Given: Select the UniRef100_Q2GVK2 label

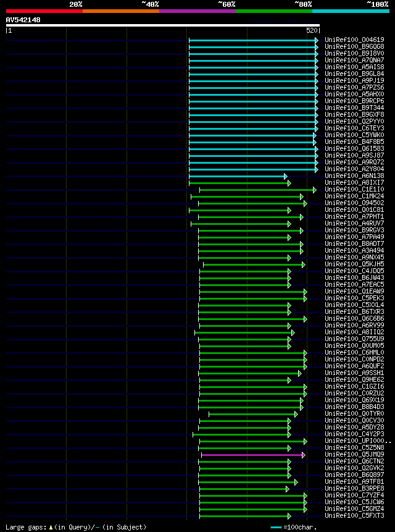Looking at the screenshot, I should tap(354, 468).
